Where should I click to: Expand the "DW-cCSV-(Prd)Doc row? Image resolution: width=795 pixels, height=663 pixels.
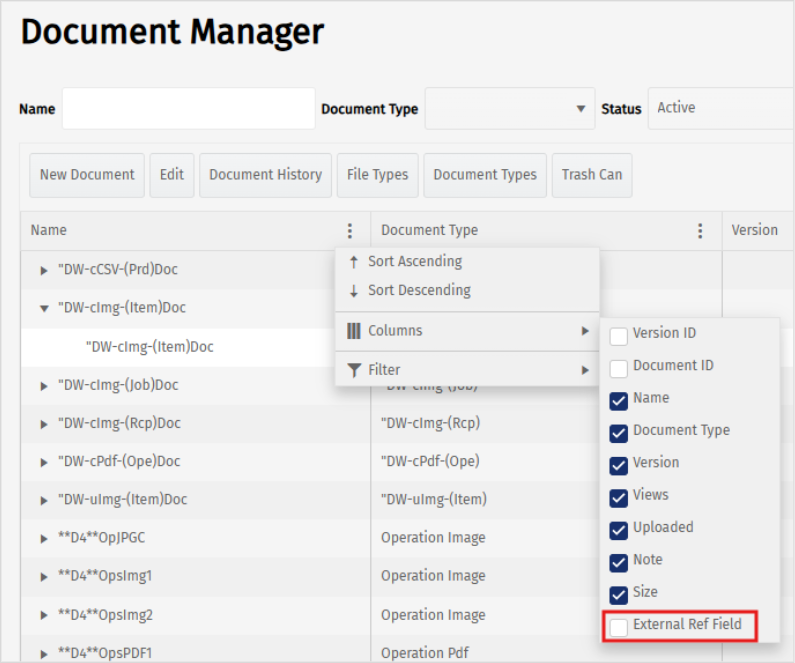44,271
